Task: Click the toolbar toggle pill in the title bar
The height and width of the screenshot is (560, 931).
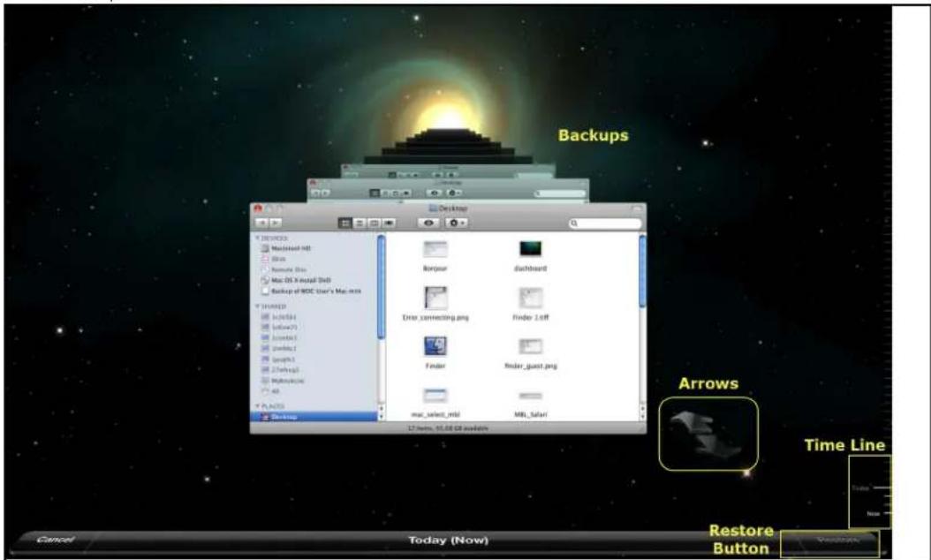Action: (637, 208)
